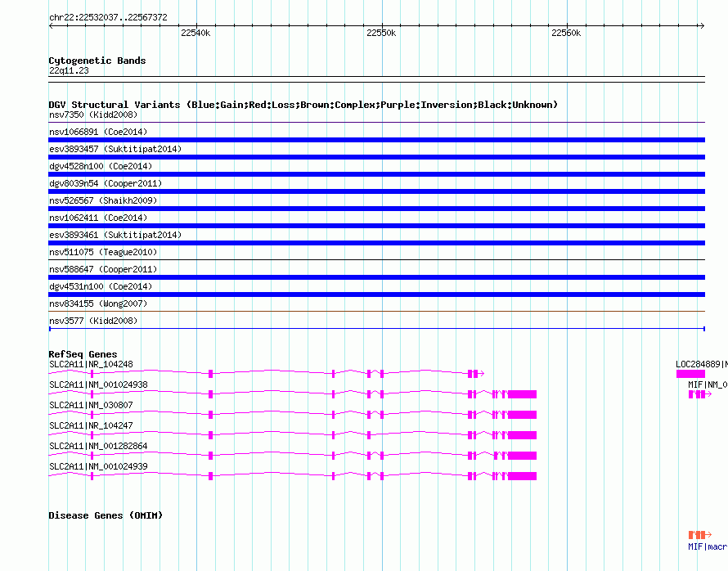This screenshot has height=571, width=728.
Task: Click the LOC284889 gene label
Action: (x=702, y=364)
